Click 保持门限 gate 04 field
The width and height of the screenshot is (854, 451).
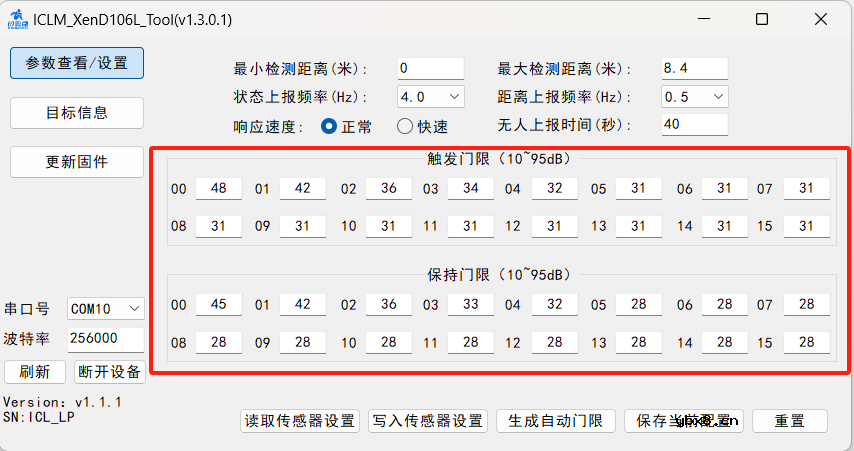click(555, 304)
